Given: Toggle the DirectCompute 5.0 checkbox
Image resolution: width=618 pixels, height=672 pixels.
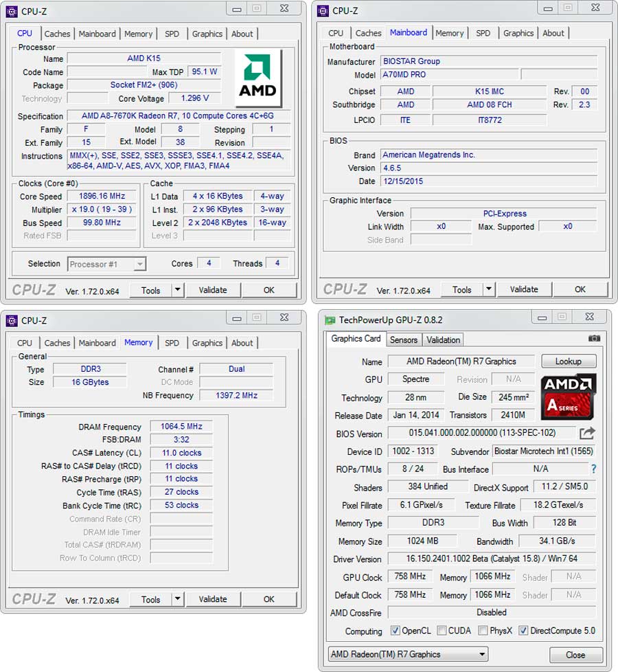Looking at the screenshot, I should [x=523, y=630].
